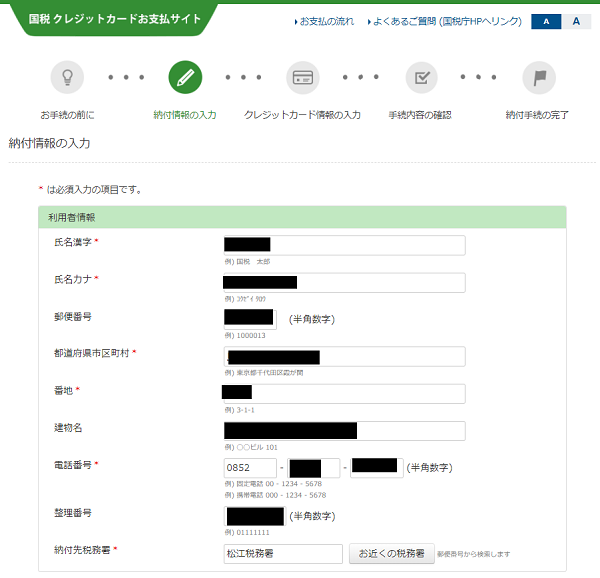Click the お近くの税務署 button
Image resolution: width=600 pixels, height=578 pixels.
(391, 554)
